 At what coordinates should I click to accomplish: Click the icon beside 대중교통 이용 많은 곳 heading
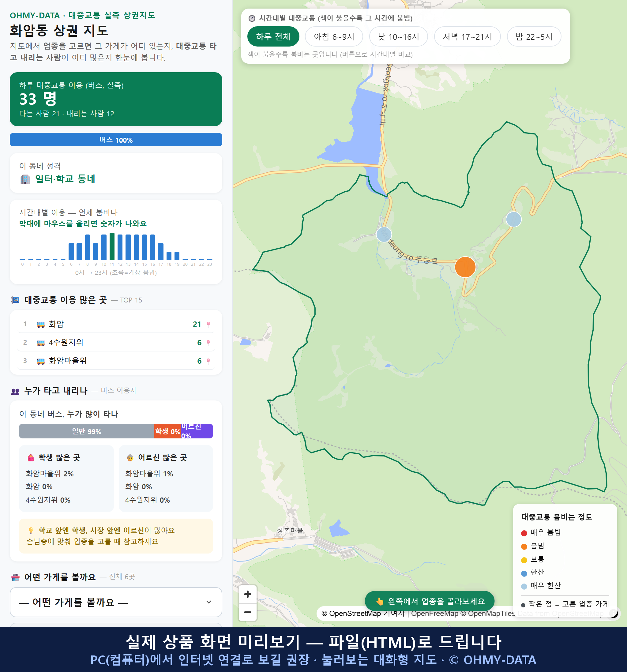[15, 300]
